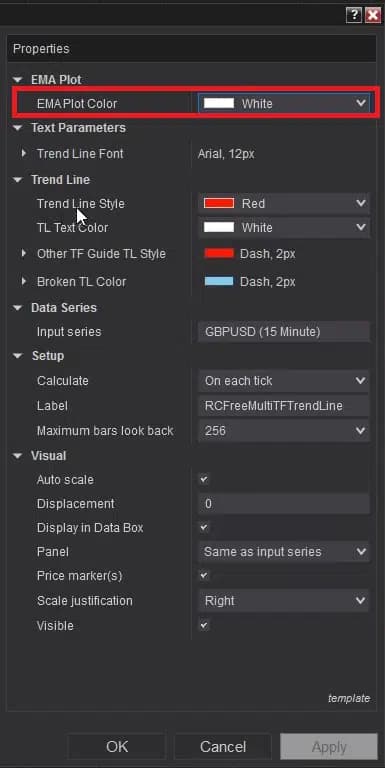Image resolution: width=385 pixels, height=768 pixels.
Task: Collapse the EMA Plot section
Action: [x=18, y=79]
